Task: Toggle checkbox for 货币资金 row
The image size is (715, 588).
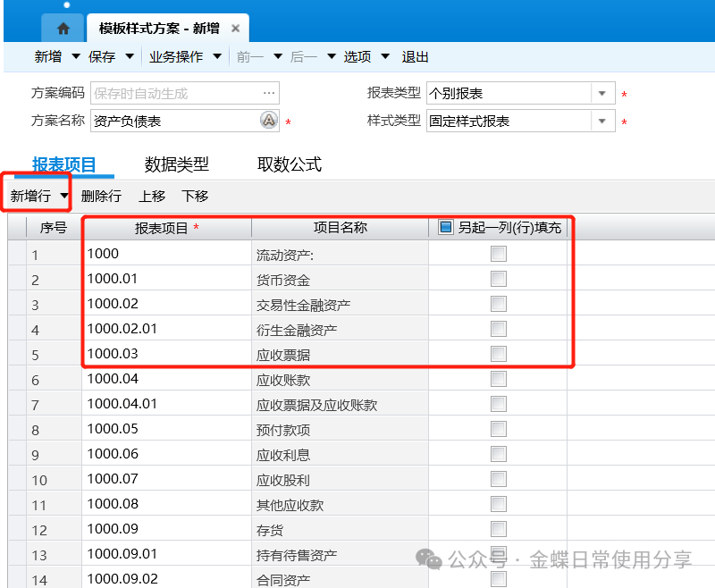Action: pyautogui.click(x=498, y=279)
